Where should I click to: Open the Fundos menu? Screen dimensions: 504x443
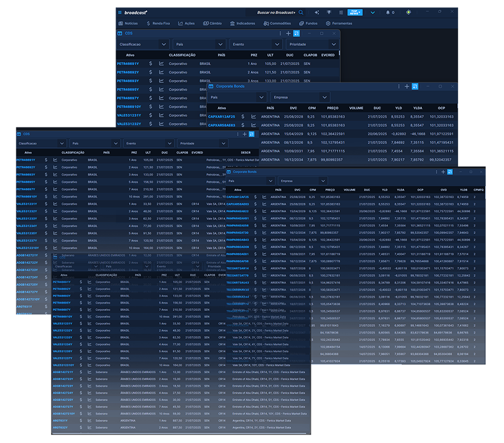tap(308, 23)
